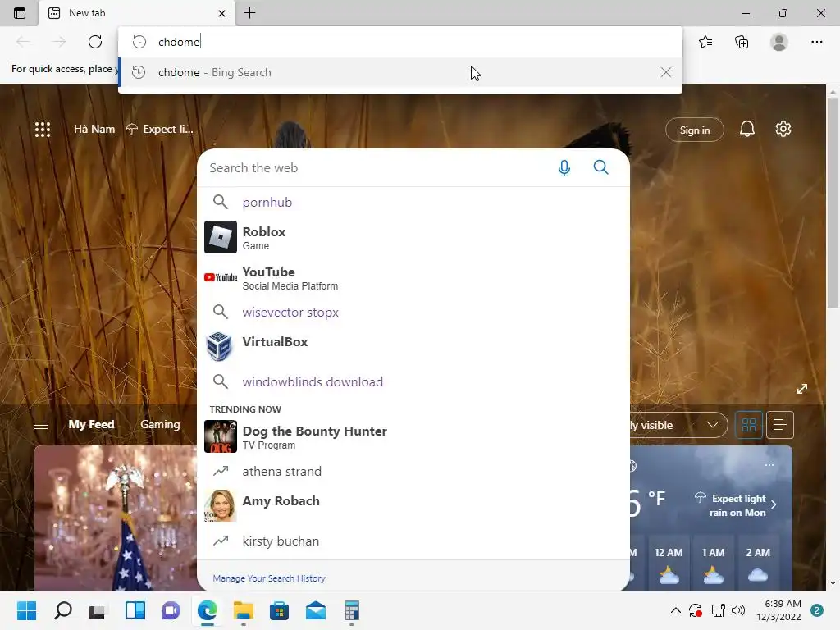This screenshot has width=840, height=630.
Task: Select windowblinds download suggestion
Action: click(x=413, y=381)
